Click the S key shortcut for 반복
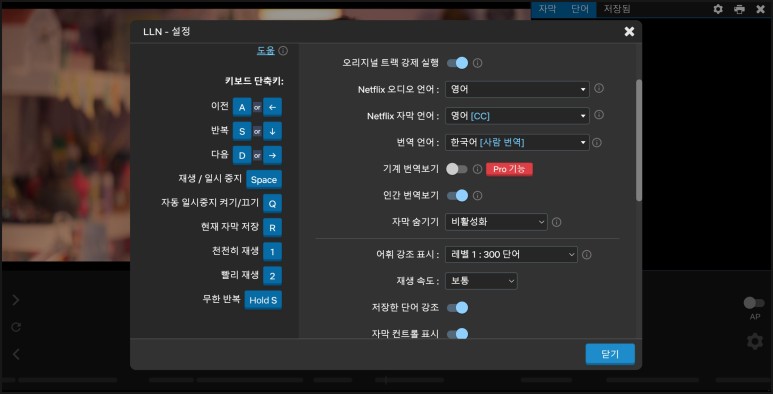This screenshot has height=394, width=773. tap(242, 131)
